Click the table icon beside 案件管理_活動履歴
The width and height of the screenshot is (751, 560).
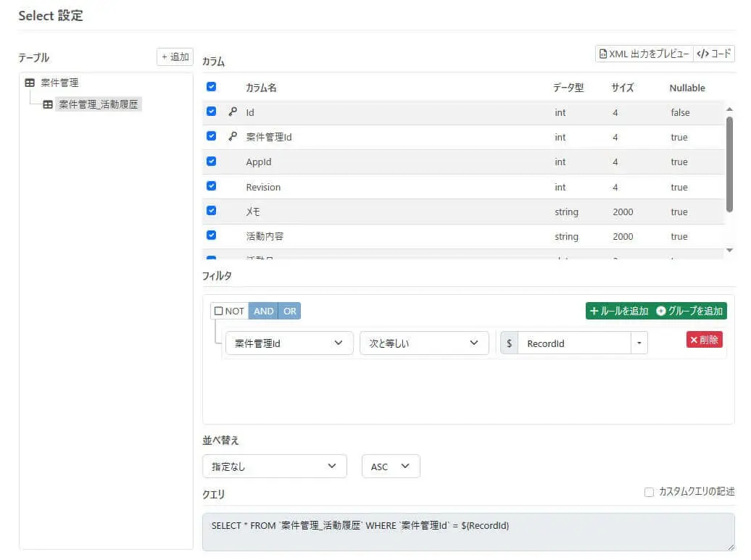click(48, 104)
